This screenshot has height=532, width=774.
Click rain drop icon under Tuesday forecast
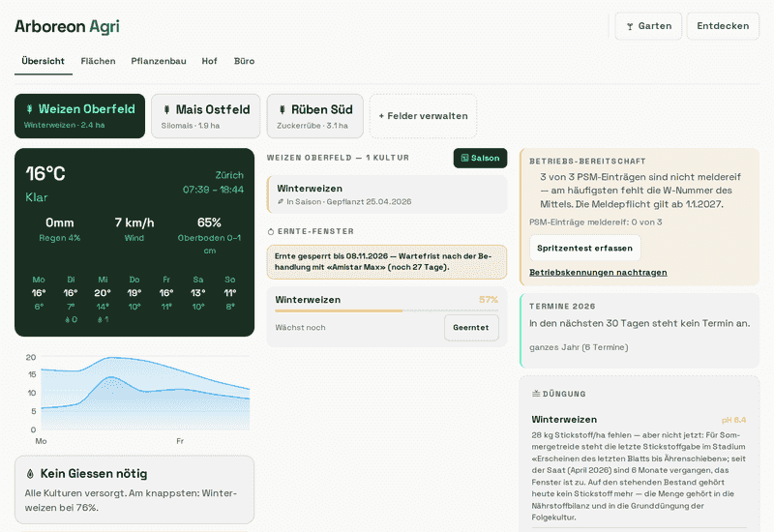(x=67, y=320)
